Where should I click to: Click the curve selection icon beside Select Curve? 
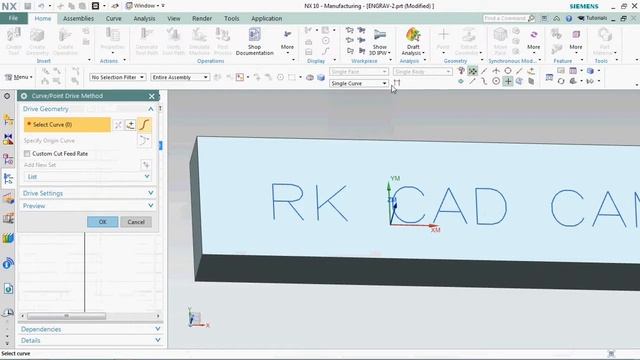click(x=144, y=124)
